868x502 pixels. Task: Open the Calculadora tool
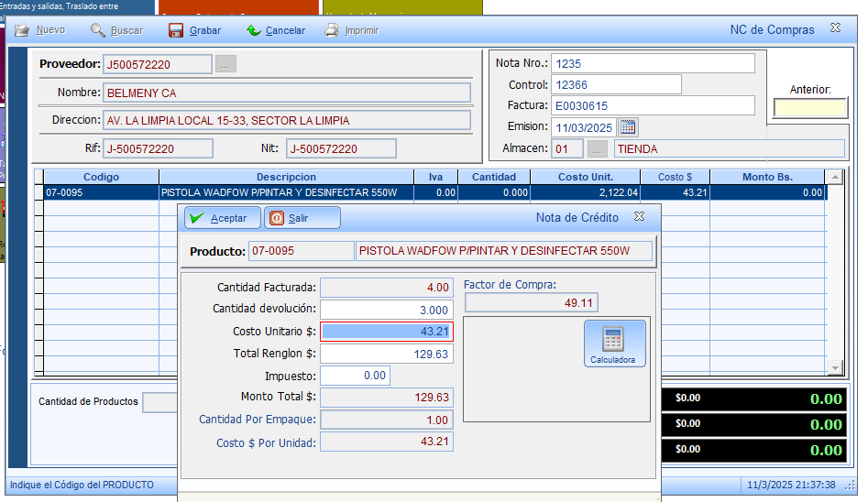coord(614,344)
